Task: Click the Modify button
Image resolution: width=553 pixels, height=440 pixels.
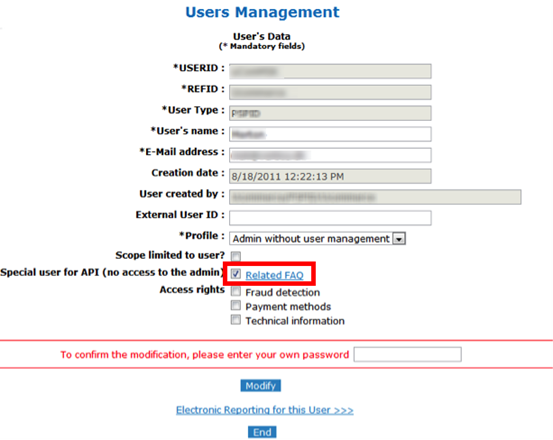Action: (x=261, y=386)
